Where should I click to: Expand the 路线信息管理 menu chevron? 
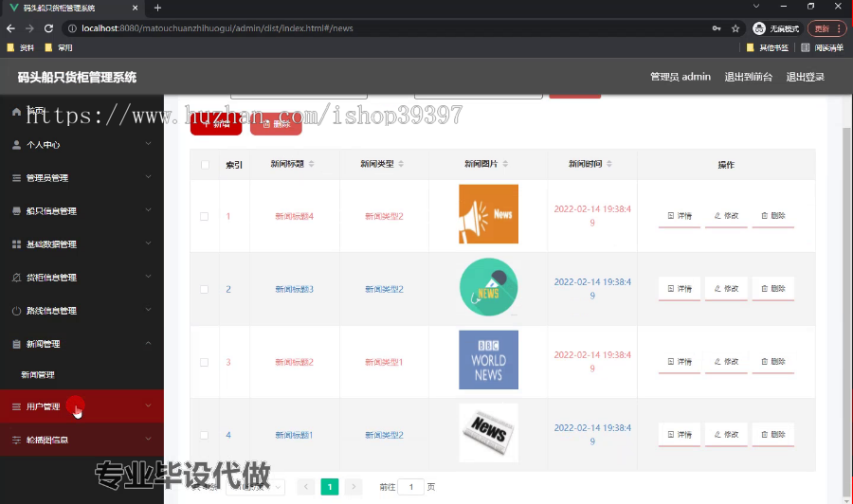pos(148,310)
